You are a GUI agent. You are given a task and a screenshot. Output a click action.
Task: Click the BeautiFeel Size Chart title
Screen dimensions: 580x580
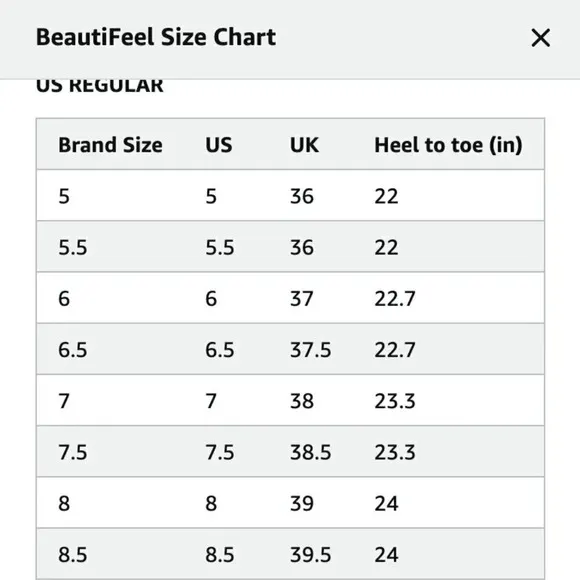click(156, 37)
